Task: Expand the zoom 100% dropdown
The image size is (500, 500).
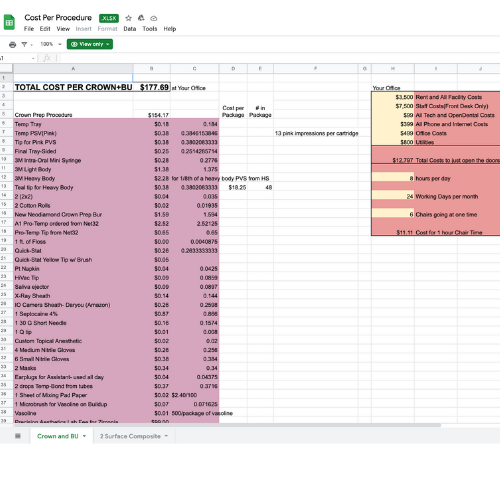Action: click(51, 44)
